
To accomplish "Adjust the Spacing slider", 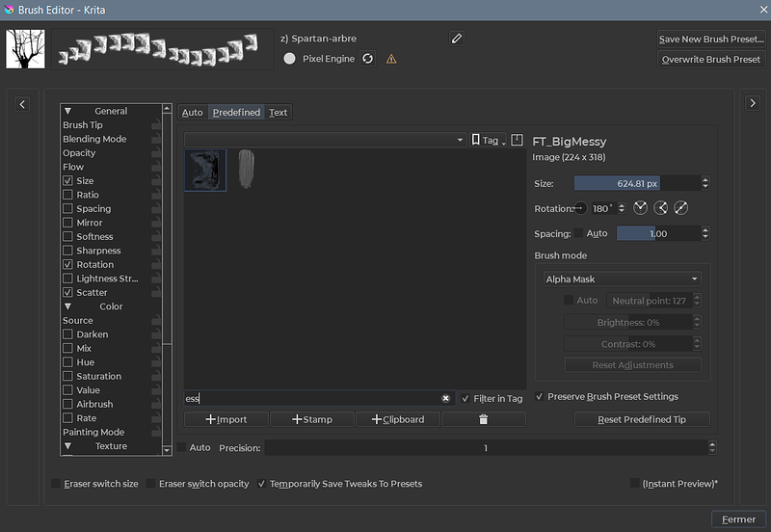I will tap(658, 233).
